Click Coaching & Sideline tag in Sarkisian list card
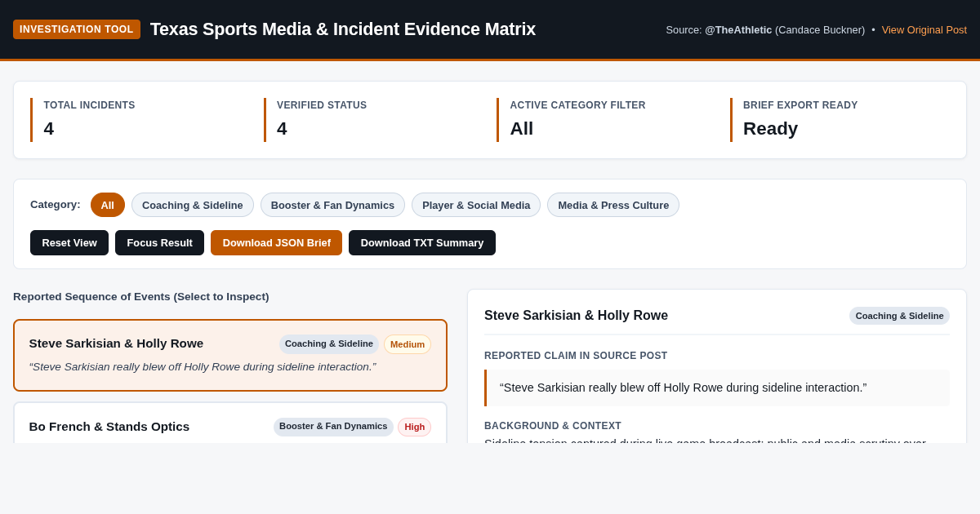980x514 pixels. pos(329,343)
